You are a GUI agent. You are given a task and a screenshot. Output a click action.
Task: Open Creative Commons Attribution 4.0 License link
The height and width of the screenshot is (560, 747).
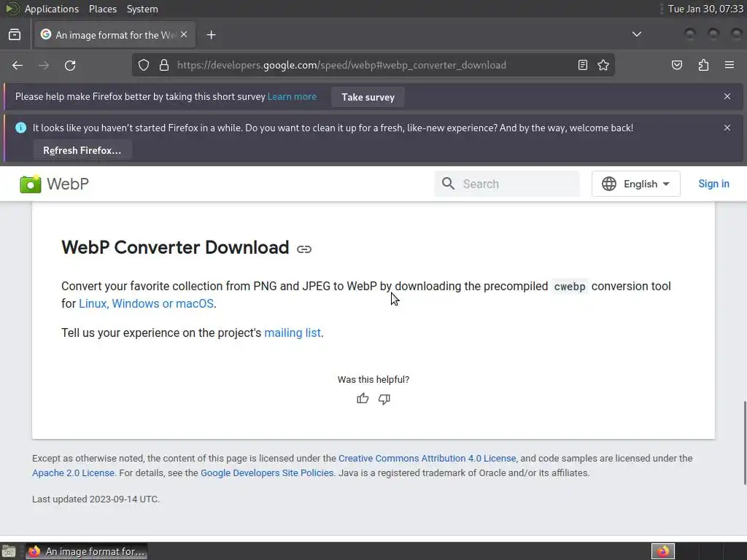427,459
